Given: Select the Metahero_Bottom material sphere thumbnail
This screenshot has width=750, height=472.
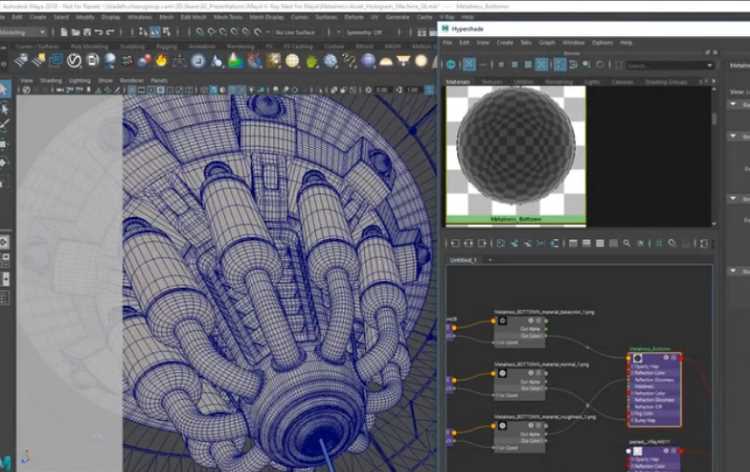Looking at the screenshot, I should tap(516, 154).
